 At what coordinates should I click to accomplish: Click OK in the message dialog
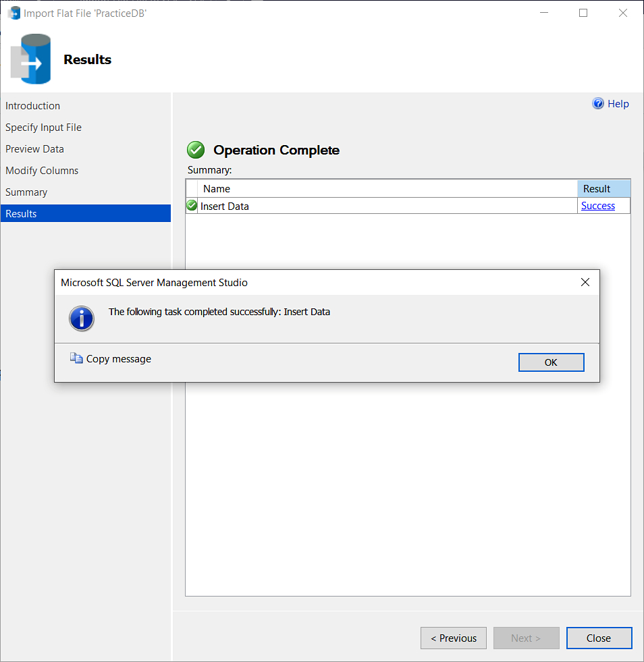551,362
